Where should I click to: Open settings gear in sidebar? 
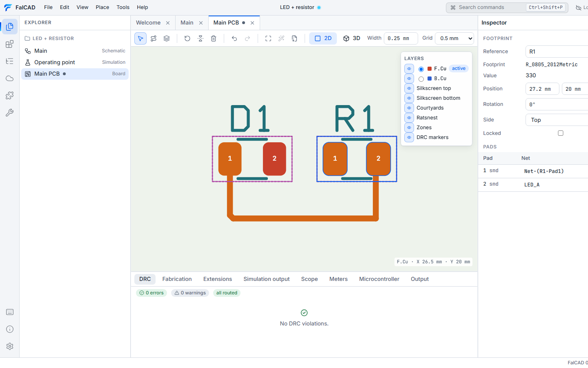pyautogui.click(x=10, y=346)
